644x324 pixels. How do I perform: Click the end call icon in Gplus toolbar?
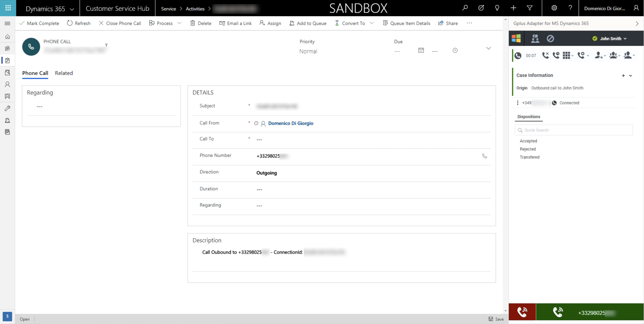pyautogui.click(x=545, y=55)
